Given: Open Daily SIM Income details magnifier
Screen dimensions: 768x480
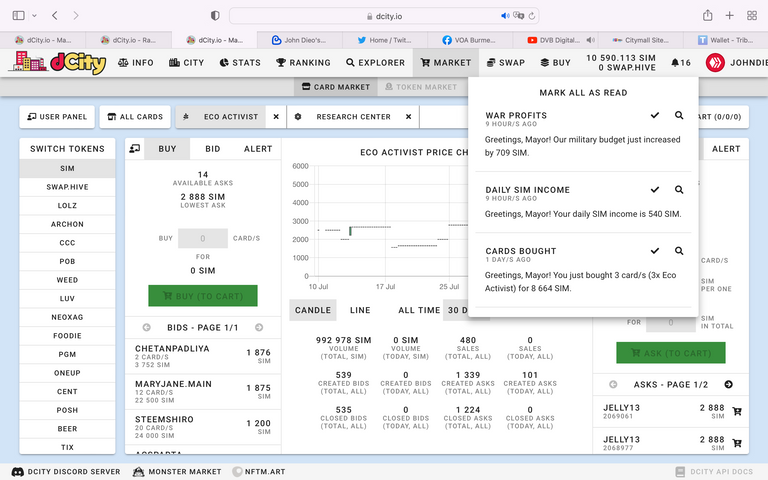Looking at the screenshot, I should (679, 190).
